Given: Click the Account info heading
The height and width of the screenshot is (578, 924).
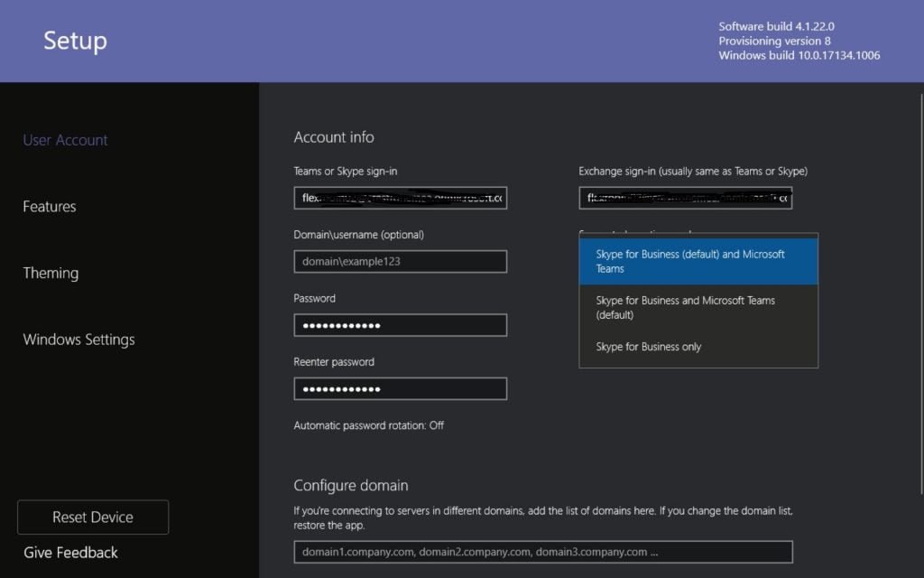Looking at the screenshot, I should (334, 137).
